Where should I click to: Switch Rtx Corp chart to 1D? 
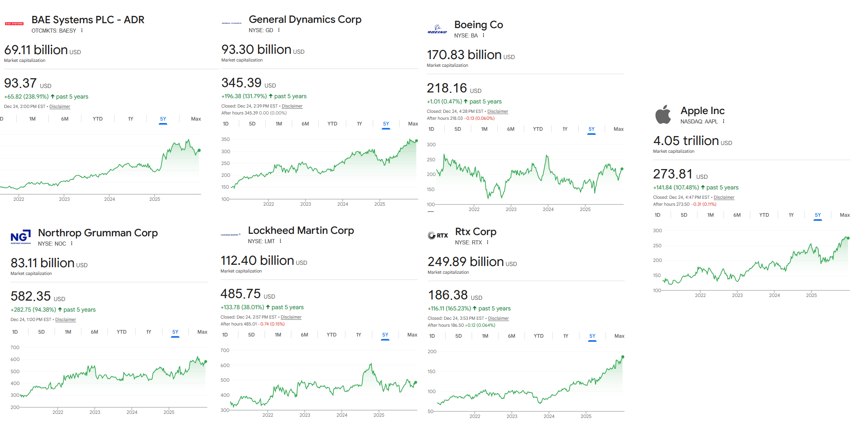(x=432, y=336)
